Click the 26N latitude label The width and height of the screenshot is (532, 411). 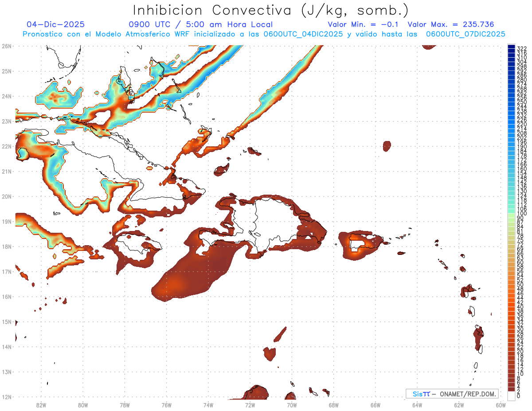tap(6, 46)
